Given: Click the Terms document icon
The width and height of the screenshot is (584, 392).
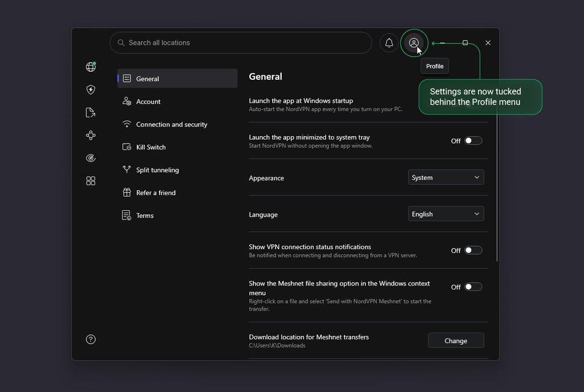Looking at the screenshot, I should click(127, 215).
